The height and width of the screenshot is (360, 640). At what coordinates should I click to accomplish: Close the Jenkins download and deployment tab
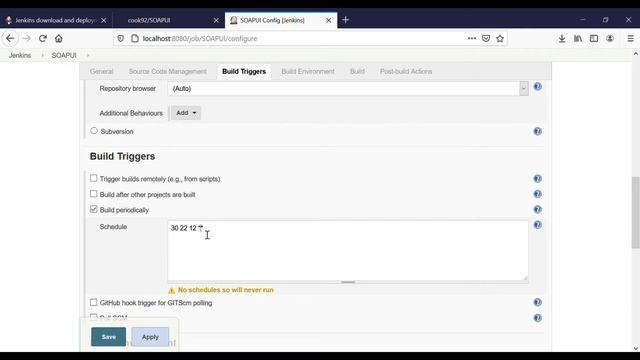[x=104, y=20]
